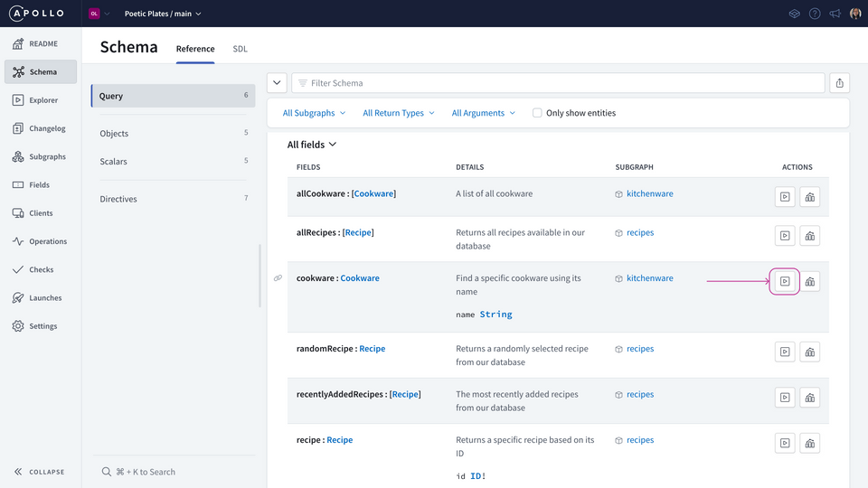868x488 pixels.
Task: View field insights for randomRecipe
Action: click(x=810, y=352)
